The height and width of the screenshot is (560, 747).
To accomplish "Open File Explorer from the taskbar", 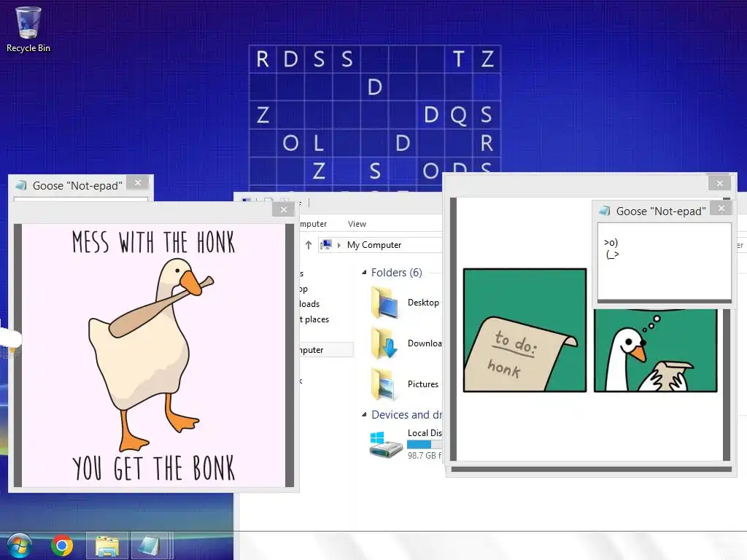I will click(x=107, y=545).
